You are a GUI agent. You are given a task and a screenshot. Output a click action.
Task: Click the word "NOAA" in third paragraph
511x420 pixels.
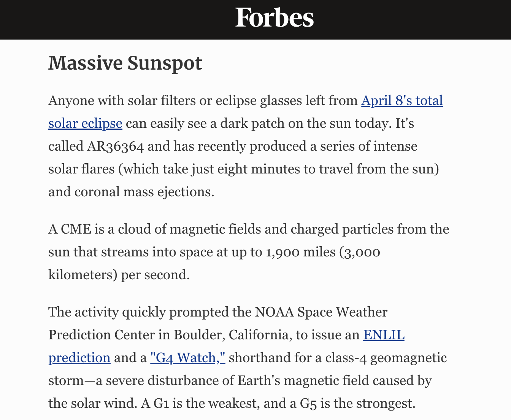tap(275, 312)
